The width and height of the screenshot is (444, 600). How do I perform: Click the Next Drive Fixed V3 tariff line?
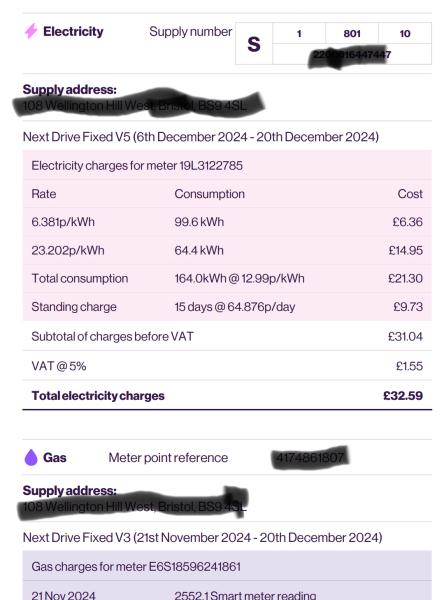[x=202, y=537]
